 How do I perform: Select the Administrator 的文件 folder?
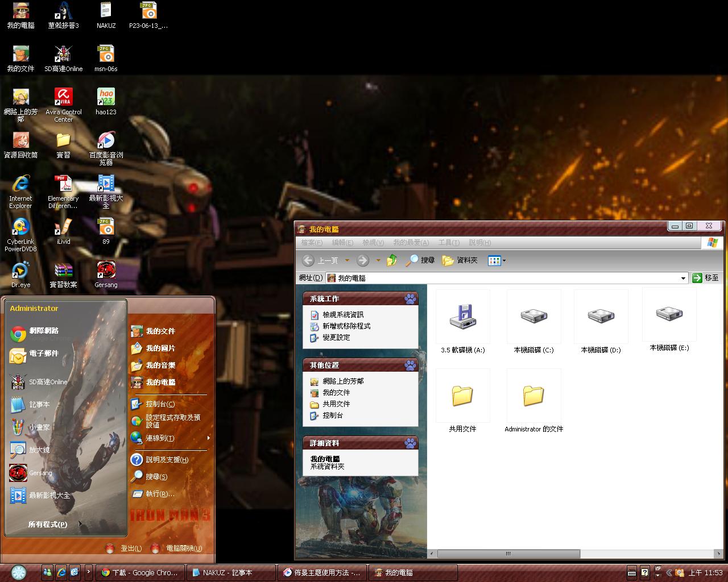coord(533,396)
